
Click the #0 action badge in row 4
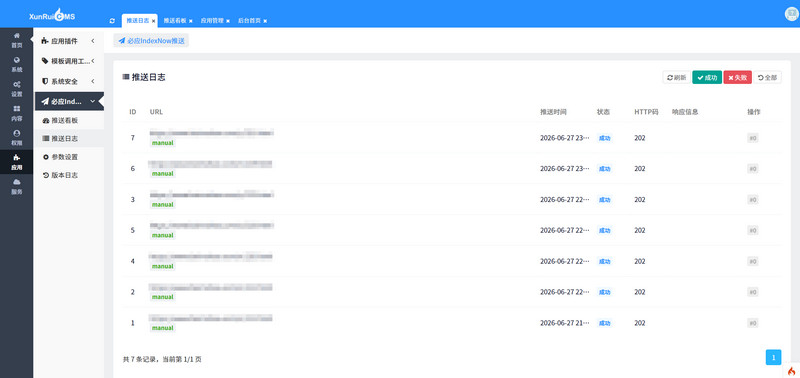click(753, 261)
